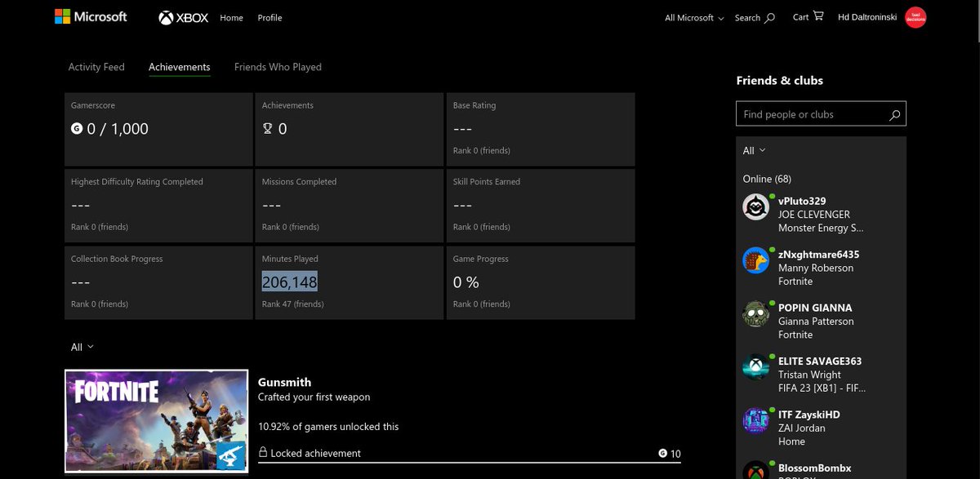Click the search icon in Find people box
Screen dimensions: 980x479
coord(895,115)
